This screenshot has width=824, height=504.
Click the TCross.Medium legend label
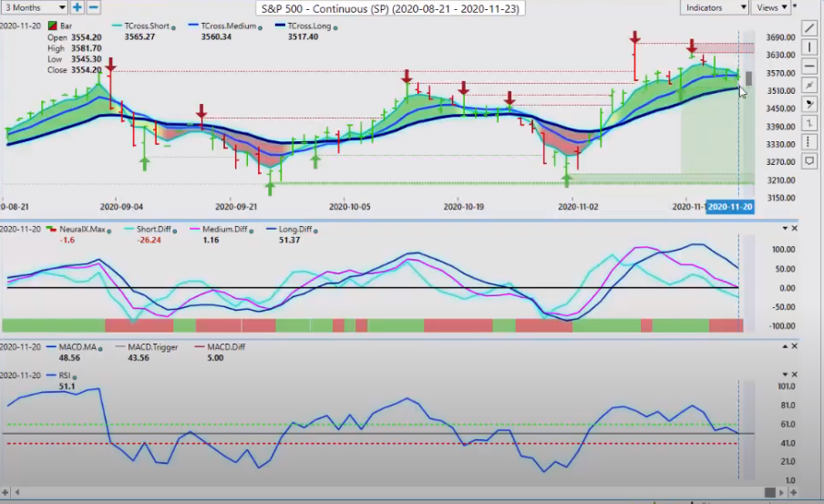click(x=229, y=26)
